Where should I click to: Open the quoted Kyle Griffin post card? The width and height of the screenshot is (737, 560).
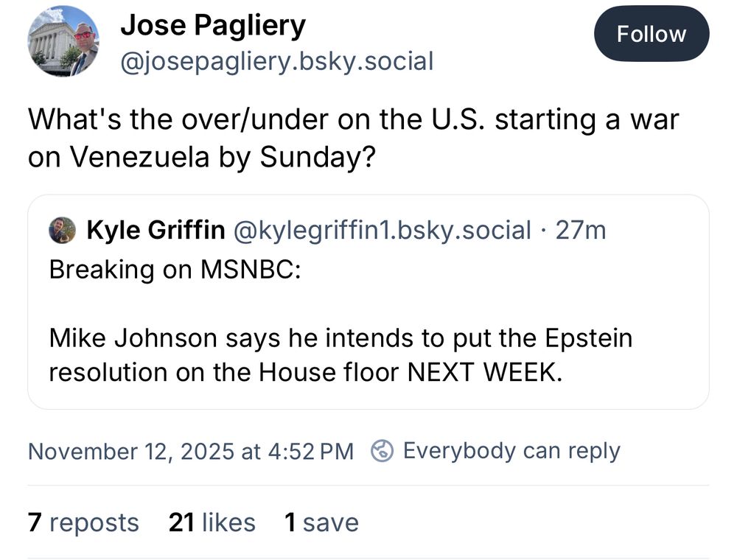click(368, 302)
